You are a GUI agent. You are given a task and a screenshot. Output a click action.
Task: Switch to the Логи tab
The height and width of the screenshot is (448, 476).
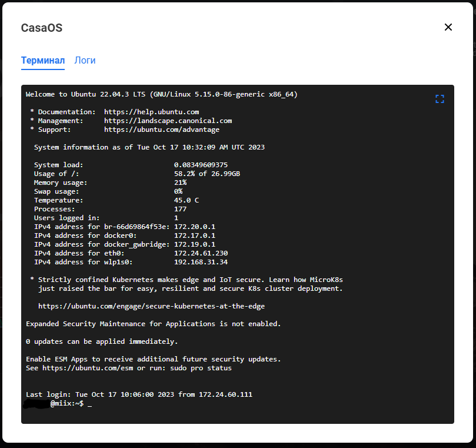click(x=85, y=61)
